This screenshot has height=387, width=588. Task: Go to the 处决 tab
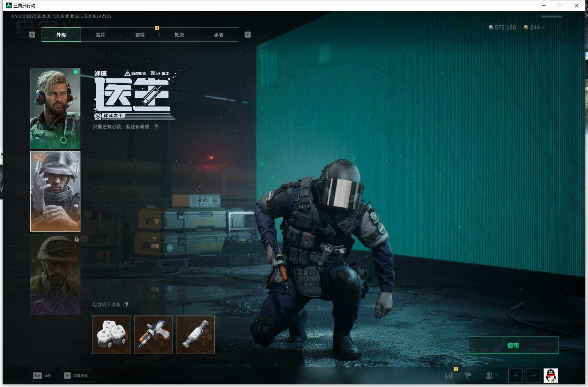point(179,35)
